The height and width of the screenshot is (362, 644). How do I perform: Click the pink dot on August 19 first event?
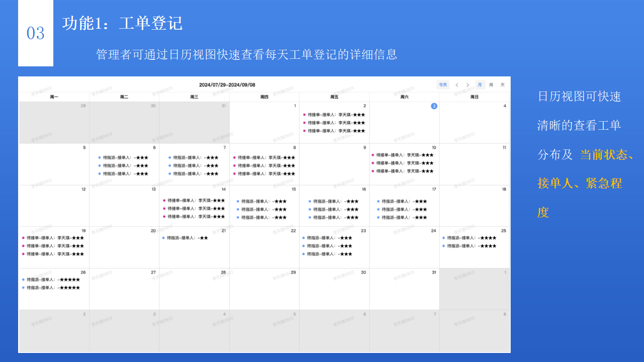click(24, 238)
